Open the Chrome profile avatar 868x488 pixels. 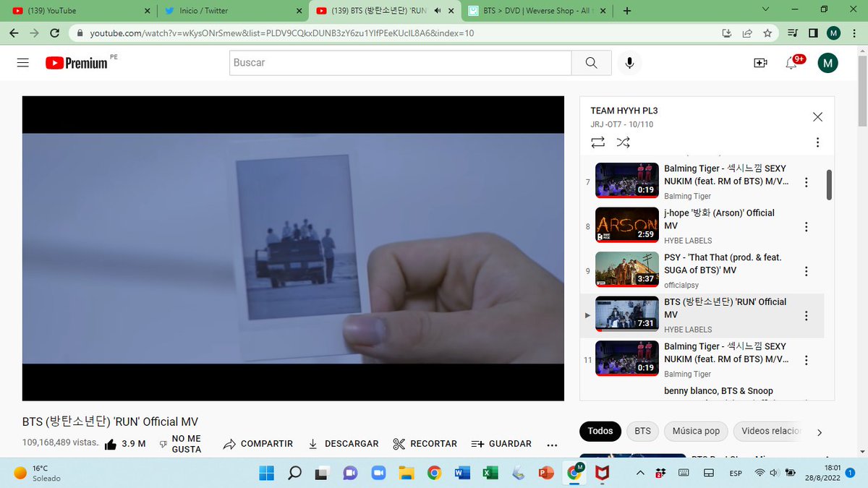(833, 33)
